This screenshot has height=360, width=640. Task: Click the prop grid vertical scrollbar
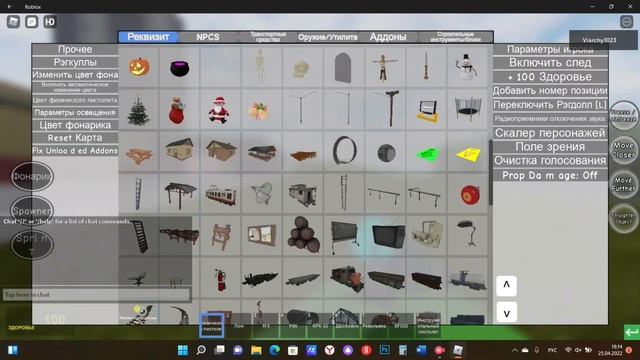click(x=490, y=172)
